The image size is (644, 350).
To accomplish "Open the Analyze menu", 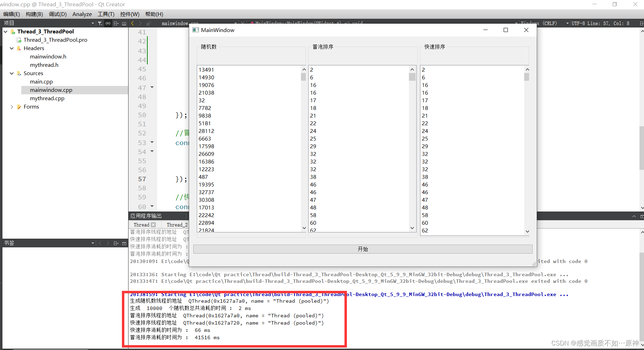I will 82,14.
